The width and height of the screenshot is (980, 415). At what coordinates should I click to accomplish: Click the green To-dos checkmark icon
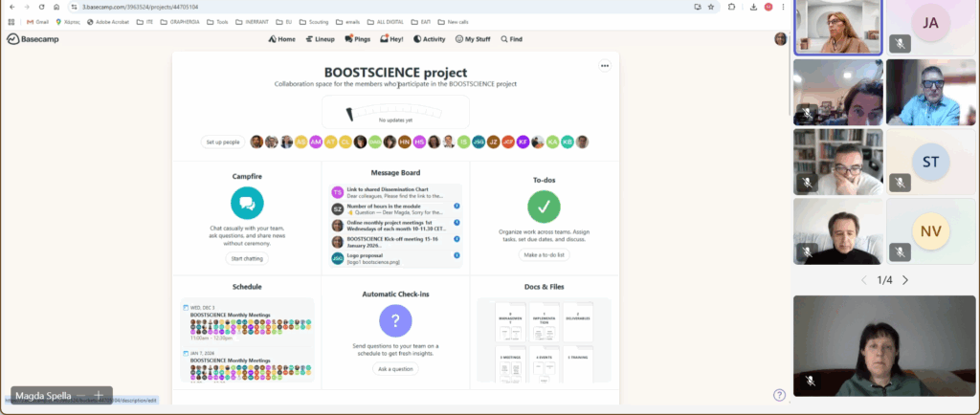pos(544,207)
